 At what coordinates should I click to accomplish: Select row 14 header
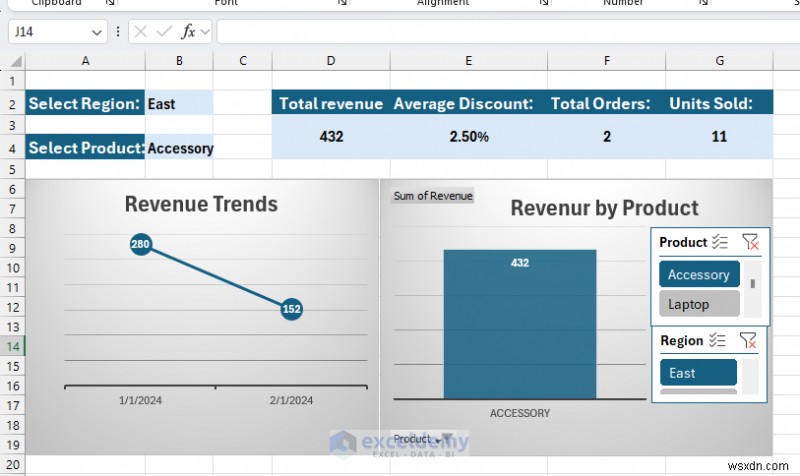click(x=12, y=347)
